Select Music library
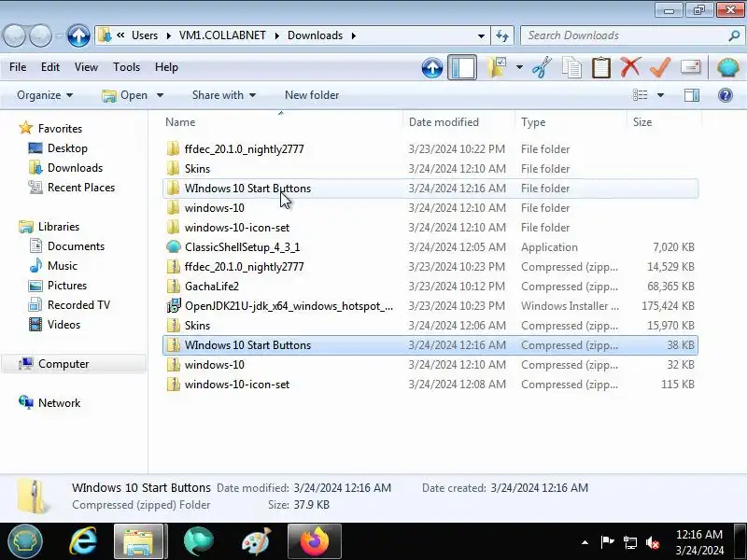This screenshot has height=560, width=747. pyautogui.click(x=62, y=266)
